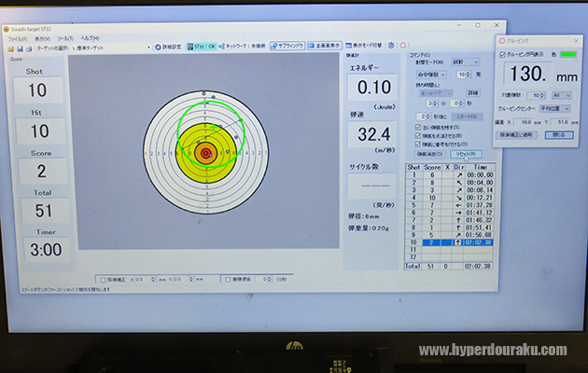588x373 pixels.
Task: Open the ツール(T) menu
Action: point(65,38)
